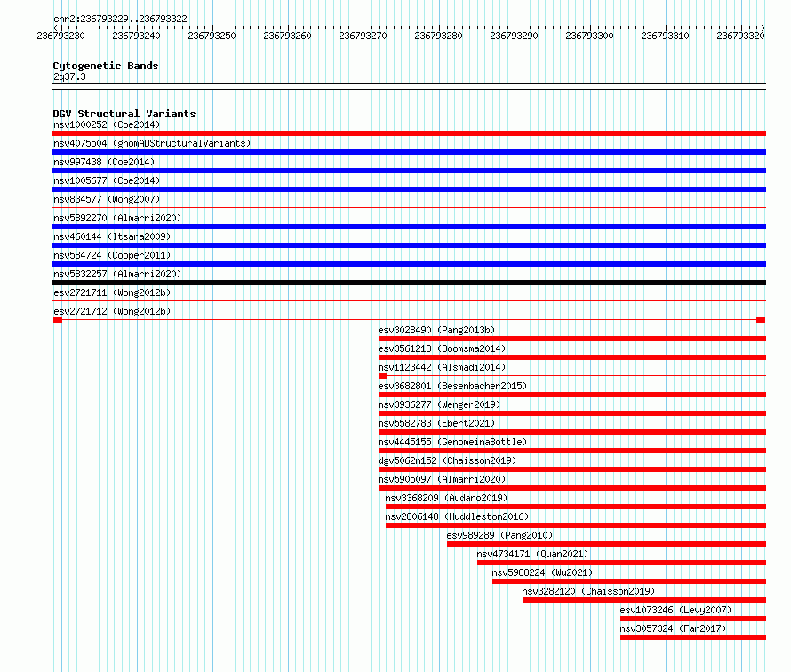Select nsv3057324 (Fan2017) label

(x=673, y=628)
